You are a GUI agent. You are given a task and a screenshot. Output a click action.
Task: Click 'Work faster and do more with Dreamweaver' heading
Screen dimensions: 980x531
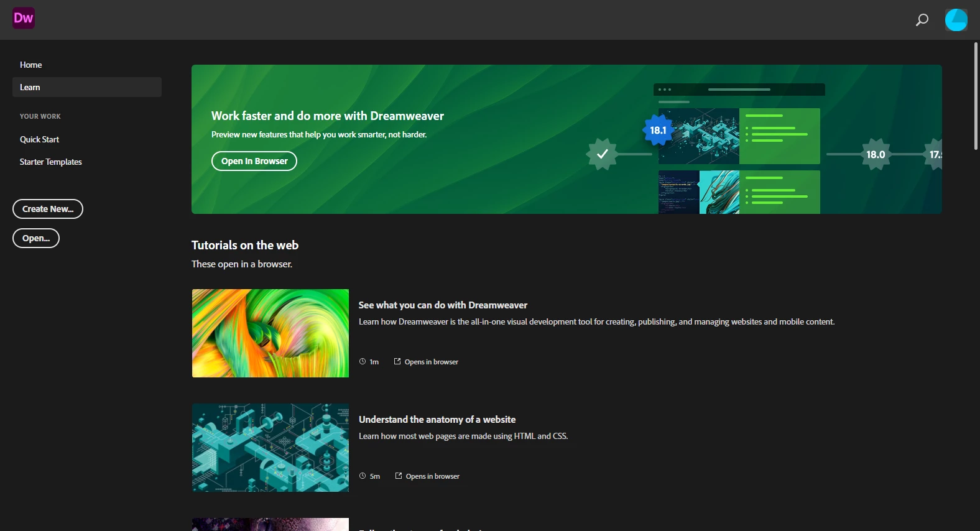pos(328,116)
